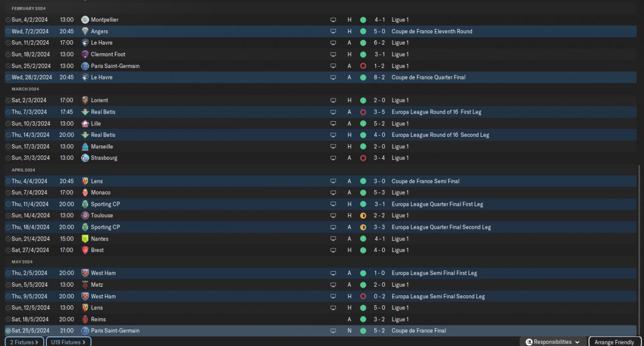Click the green win indicator for Brest match
Viewport: 644px width, 346px height.
363,250
